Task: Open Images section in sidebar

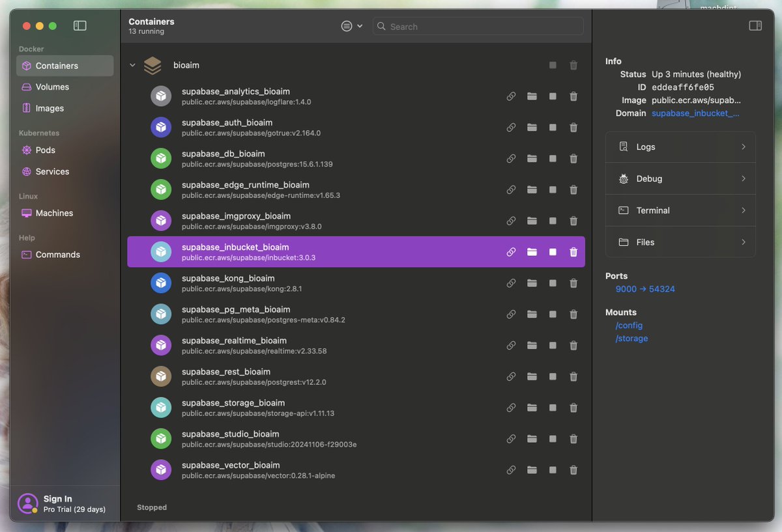Action: pos(65,108)
